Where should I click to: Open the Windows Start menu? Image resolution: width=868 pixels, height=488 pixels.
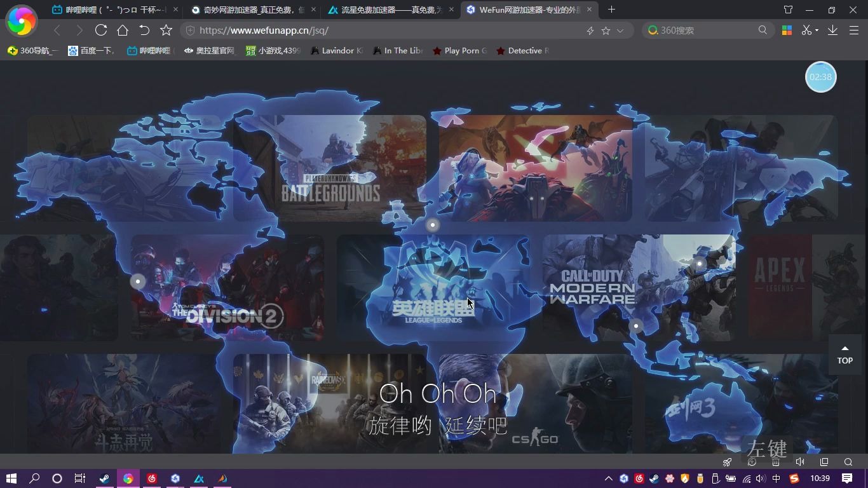(x=11, y=478)
